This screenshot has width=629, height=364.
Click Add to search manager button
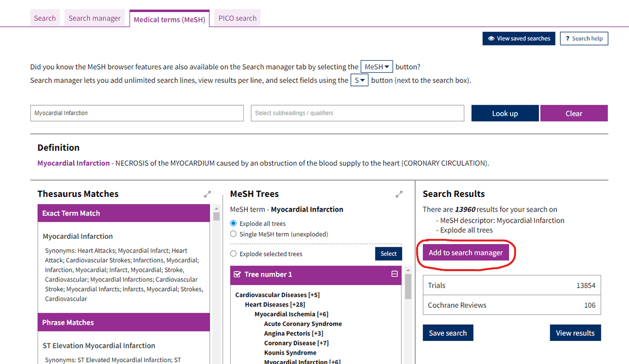point(465,252)
